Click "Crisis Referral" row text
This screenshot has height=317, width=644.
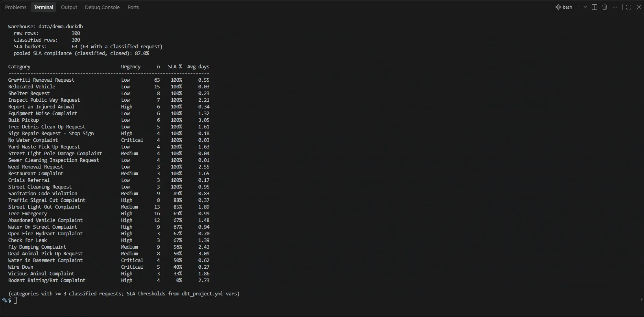29,180
